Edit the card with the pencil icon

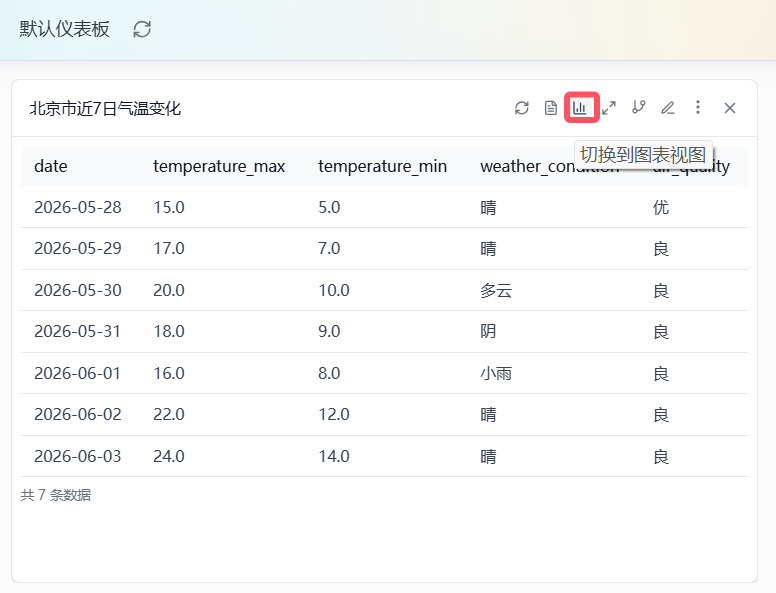[668, 107]
